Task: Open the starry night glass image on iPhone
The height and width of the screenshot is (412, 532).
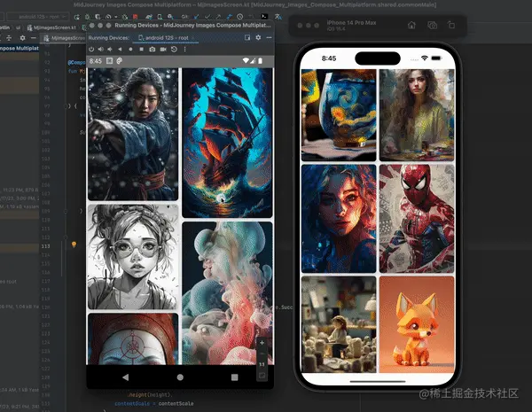Action: pyautogui.click(x=339, y=115)
